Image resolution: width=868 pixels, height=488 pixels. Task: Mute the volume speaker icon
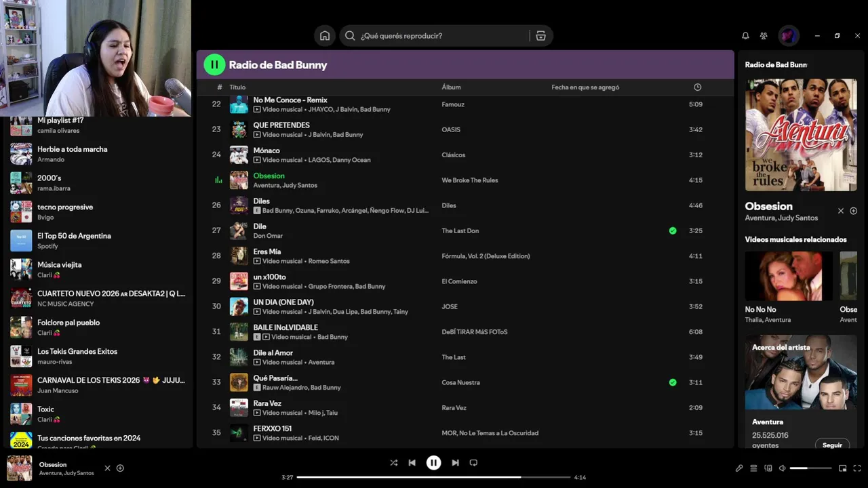pyautogui.click(x=782, y=468)
